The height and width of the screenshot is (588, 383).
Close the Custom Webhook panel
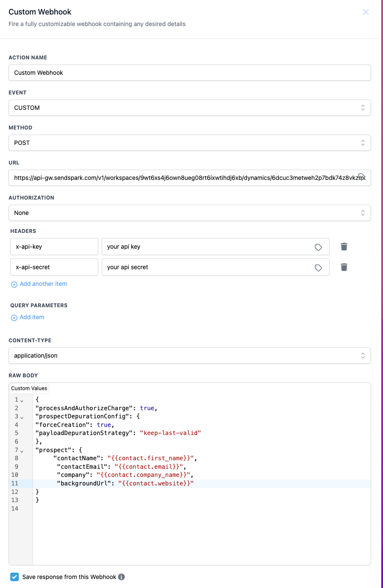(x=366, y=12)
